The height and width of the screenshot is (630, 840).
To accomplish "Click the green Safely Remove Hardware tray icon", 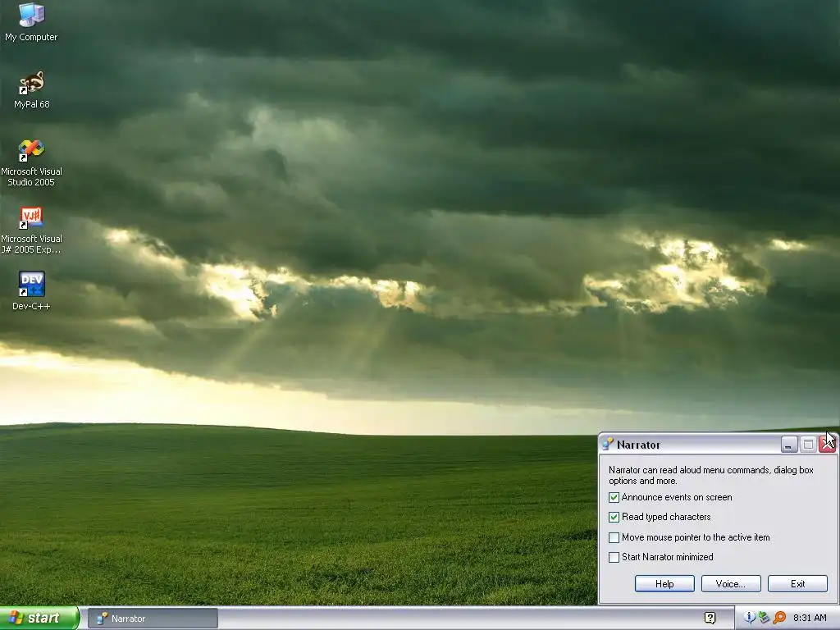I will tap(764, 618).
